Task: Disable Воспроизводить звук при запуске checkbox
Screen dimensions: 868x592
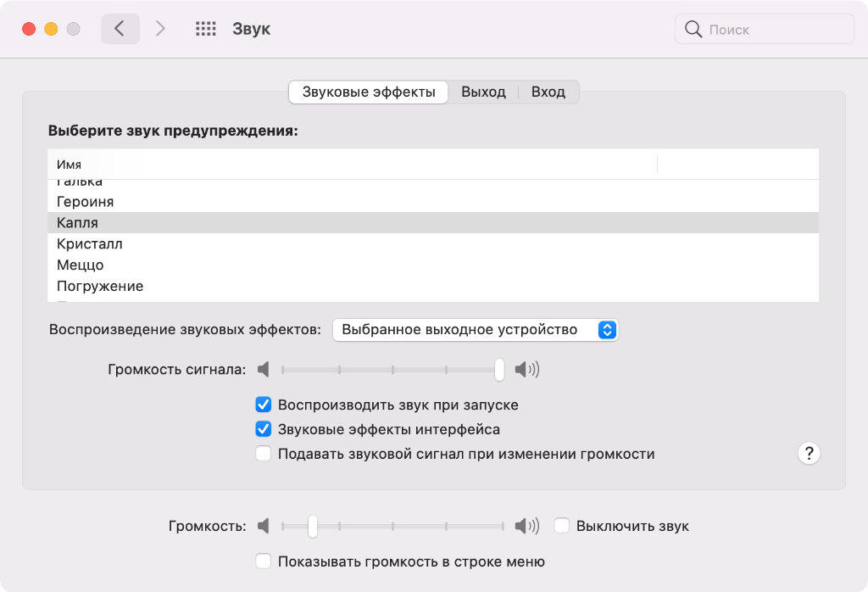Action: pyautogui.click(x=264, y=405)
